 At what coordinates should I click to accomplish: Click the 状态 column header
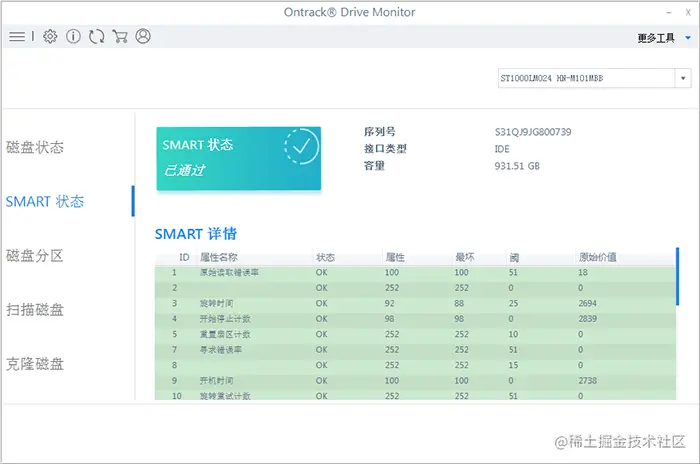tap(325, 257)
